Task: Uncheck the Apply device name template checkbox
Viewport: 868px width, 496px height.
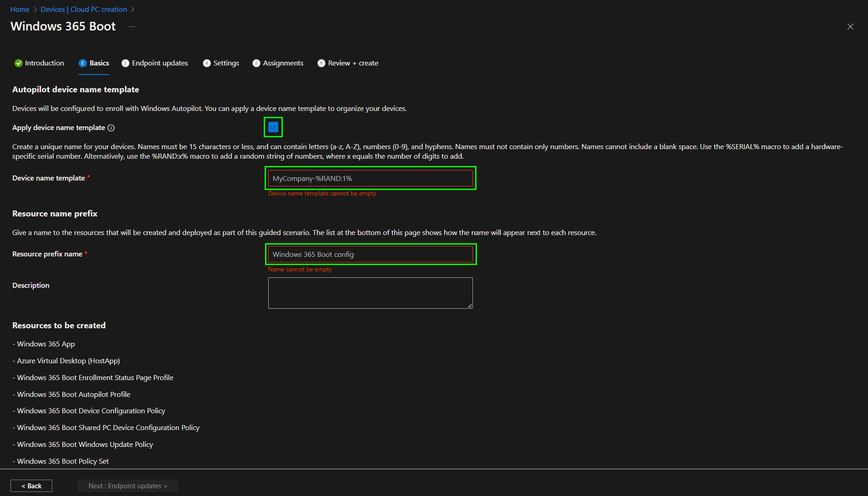Action: pos(273,127)
